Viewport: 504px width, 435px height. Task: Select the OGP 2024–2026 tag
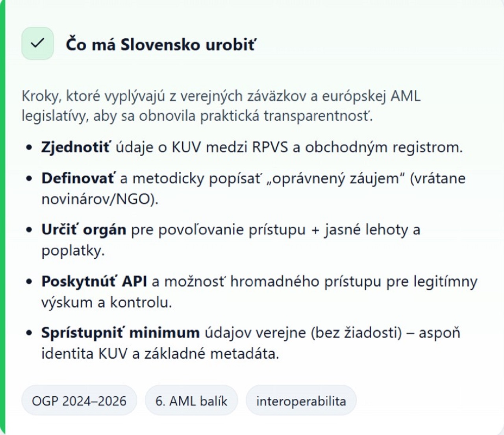pyautogui.click(x=79, y=401)
